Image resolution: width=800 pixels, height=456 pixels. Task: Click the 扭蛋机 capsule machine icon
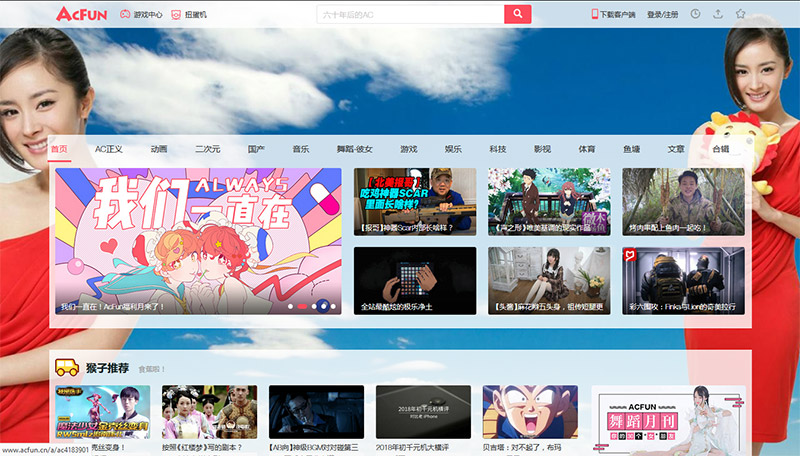[176, 14]
